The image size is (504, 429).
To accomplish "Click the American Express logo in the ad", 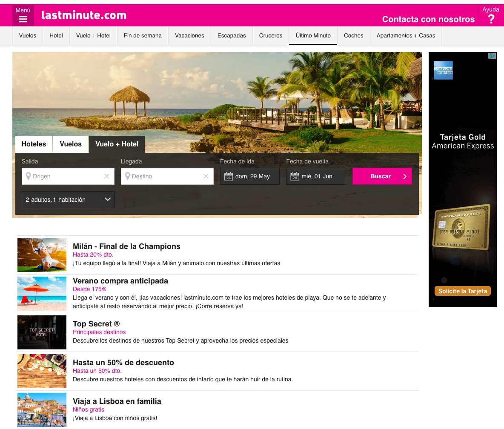I will pos(443,70).
